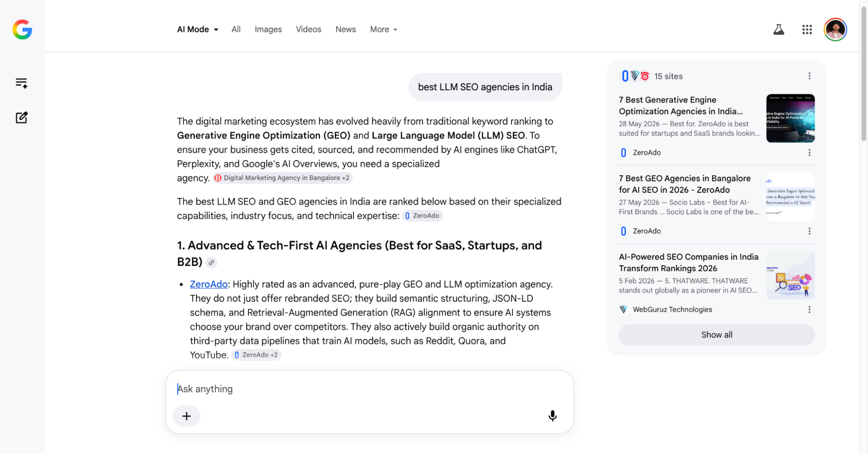Click the ZeroAdo favicon under the 28 May 2026 snippet
The height and width of the screenshot is (454, 868).
[x=624, y=153]
